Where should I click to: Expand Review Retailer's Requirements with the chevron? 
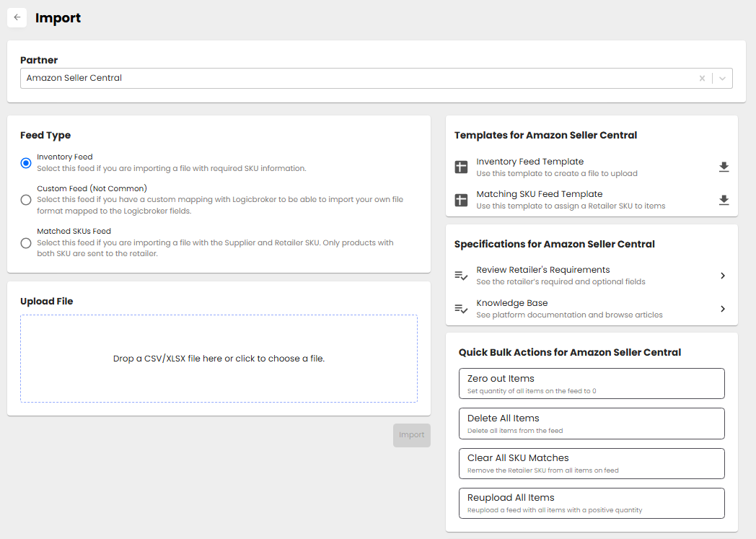[x=723, y=276]
